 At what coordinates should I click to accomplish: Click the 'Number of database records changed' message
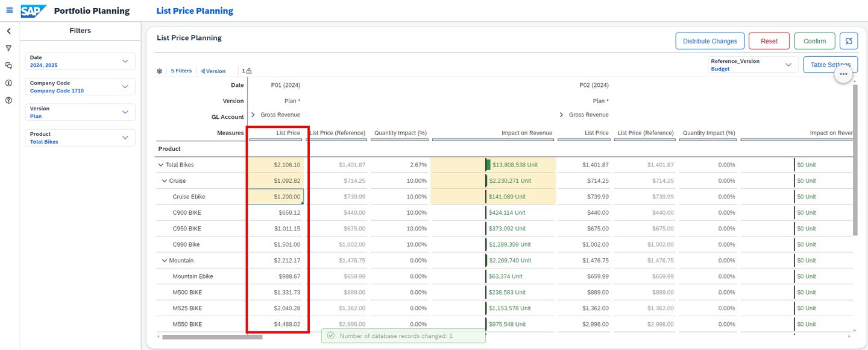click(x=403, y=336)
